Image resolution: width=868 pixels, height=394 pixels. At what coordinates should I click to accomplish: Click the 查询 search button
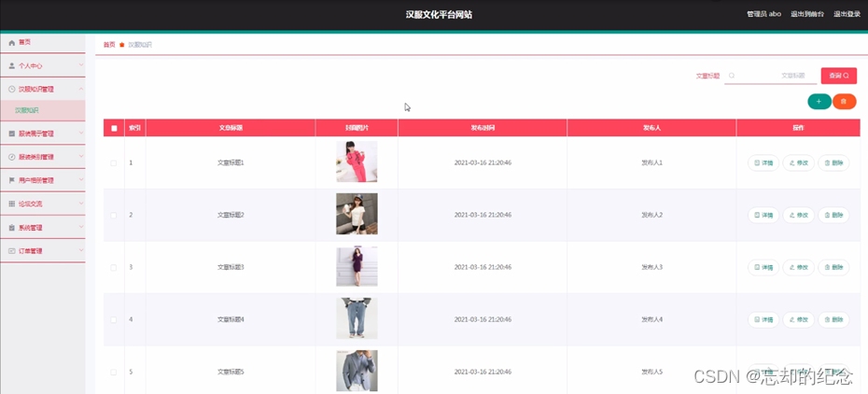839,76
